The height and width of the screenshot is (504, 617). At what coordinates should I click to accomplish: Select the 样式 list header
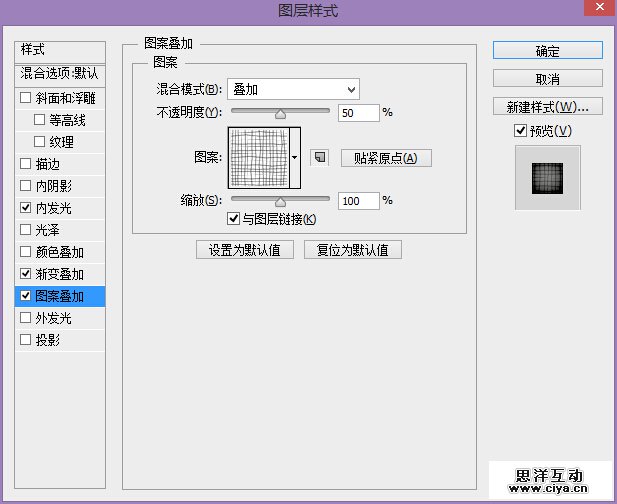[60, 51]
